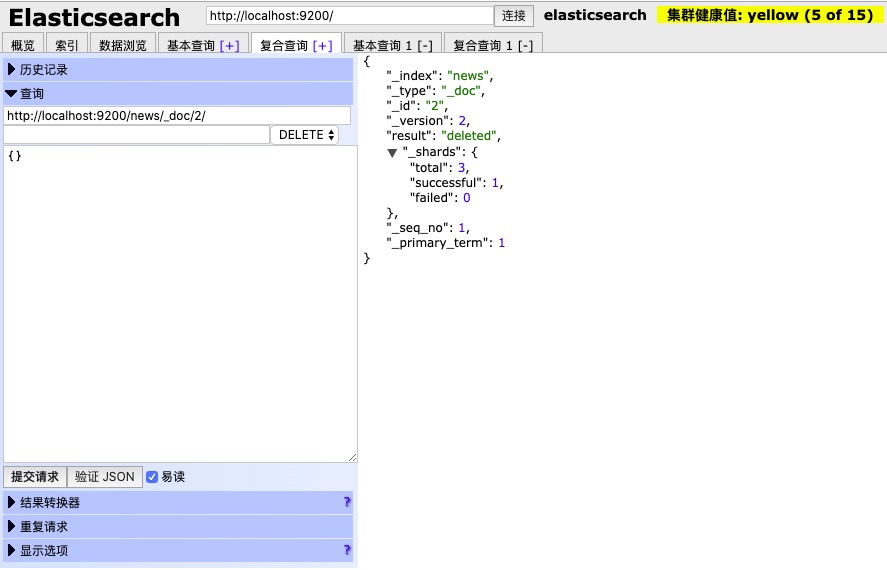Click the request URL field with news/_doc/2/

click(x=177, y=115)
